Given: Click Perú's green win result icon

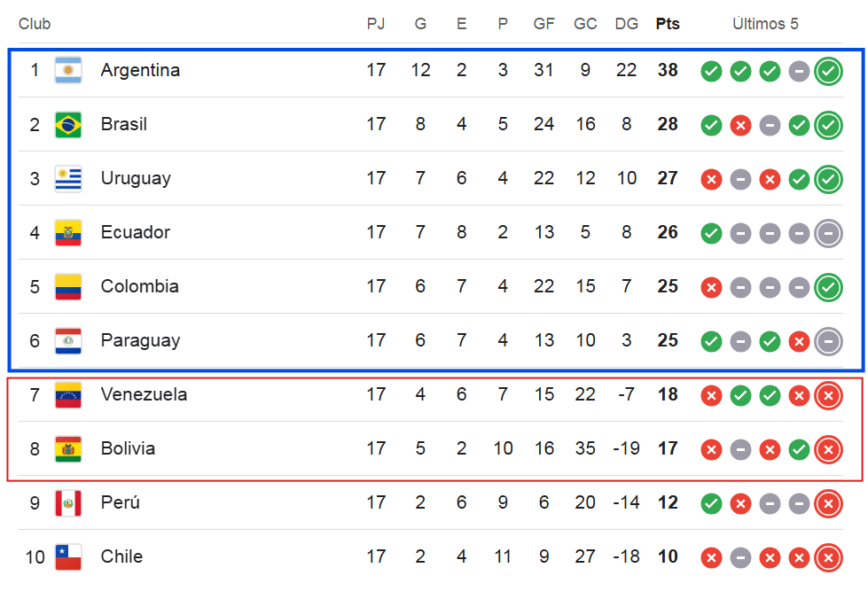Looking at the screenshot, I should (711, 504).
